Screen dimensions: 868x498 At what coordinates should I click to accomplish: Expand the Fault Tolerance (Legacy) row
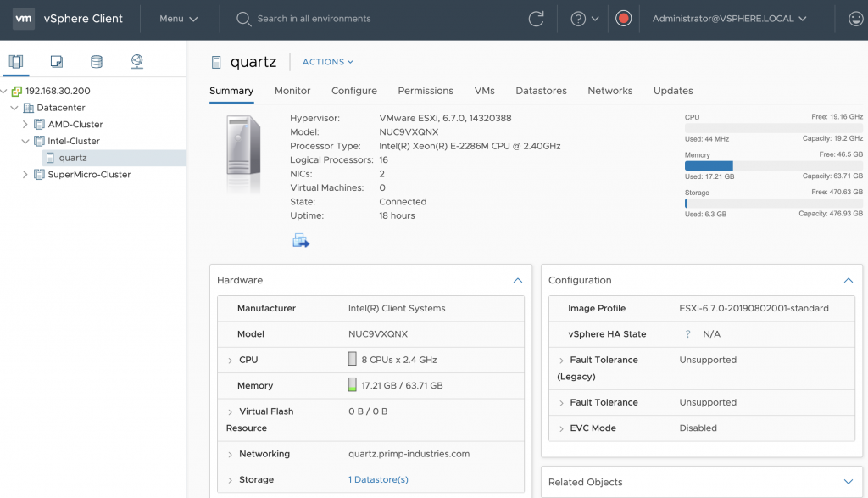coord(561,360)
